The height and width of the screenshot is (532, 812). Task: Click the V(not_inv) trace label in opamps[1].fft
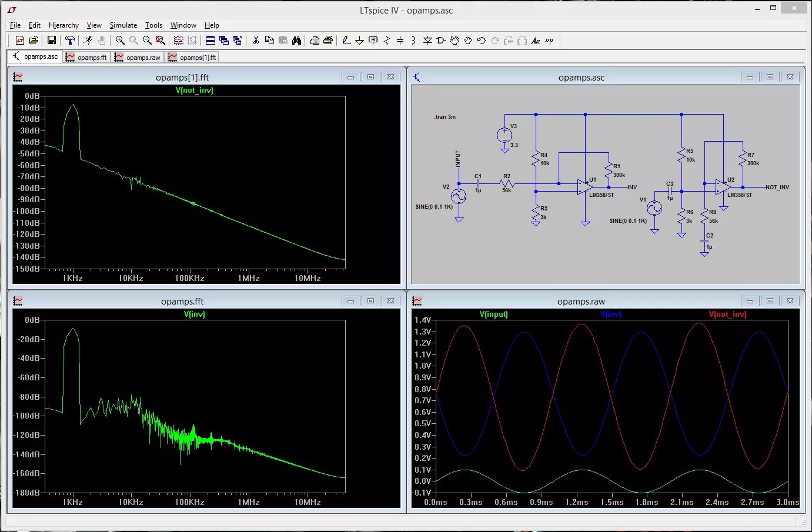point(194,90)
